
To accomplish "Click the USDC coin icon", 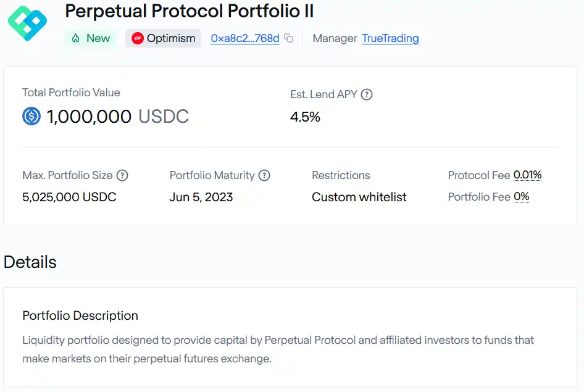I will coord(31,116).
